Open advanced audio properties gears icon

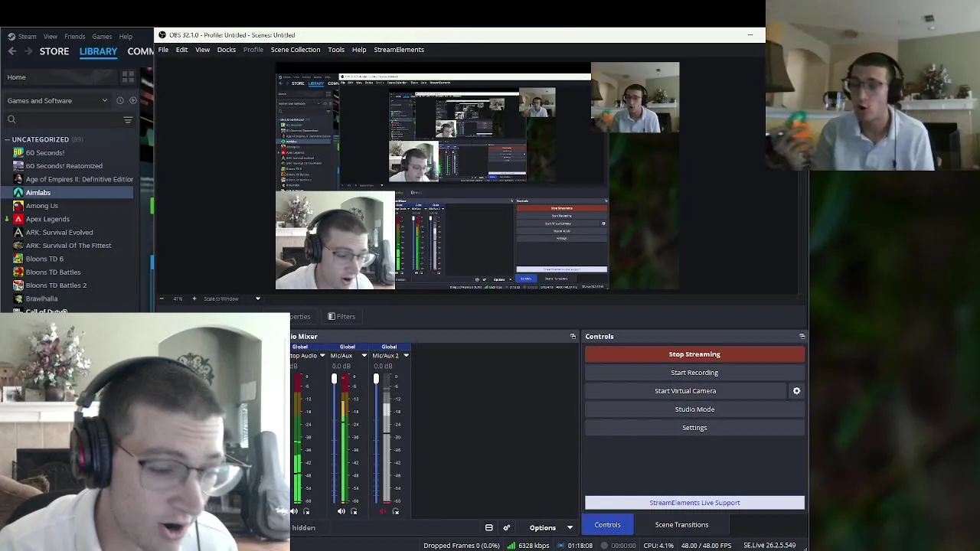(x=506, y=527)
